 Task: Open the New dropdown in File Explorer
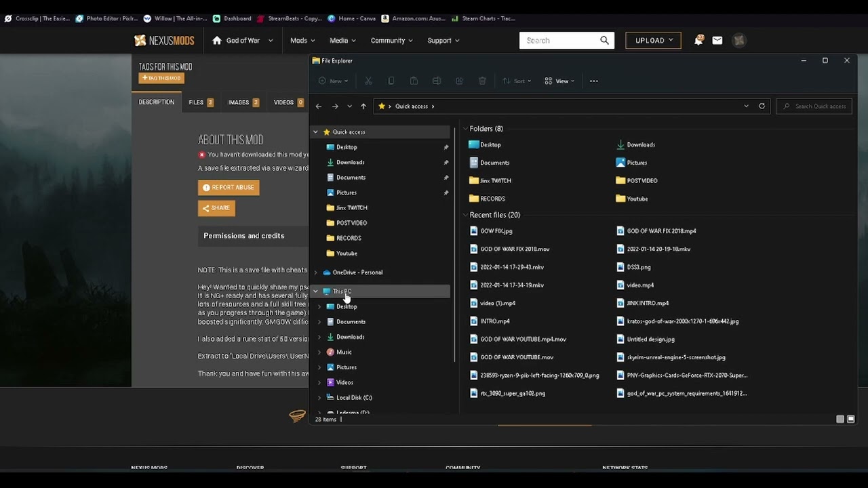pos(334,81)
